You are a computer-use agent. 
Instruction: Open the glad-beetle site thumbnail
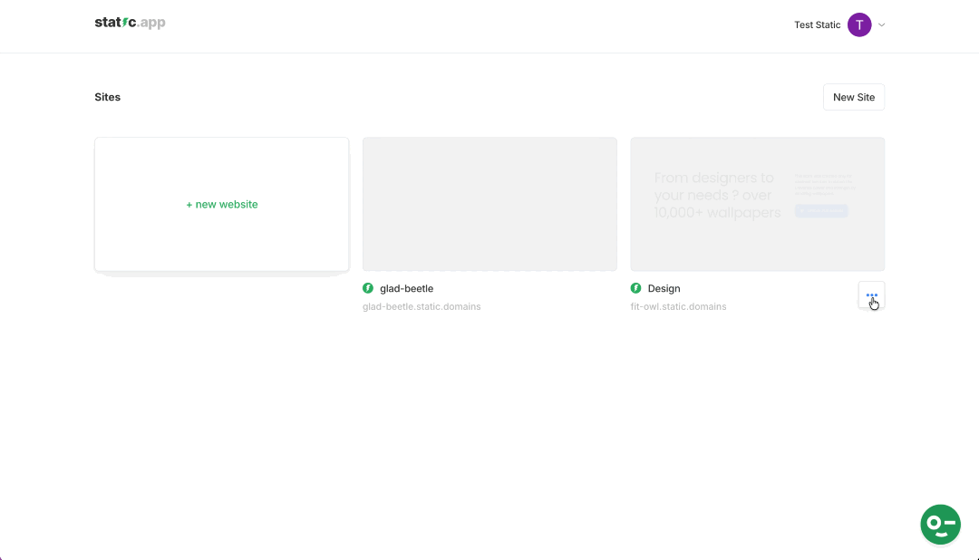[489, 204]
